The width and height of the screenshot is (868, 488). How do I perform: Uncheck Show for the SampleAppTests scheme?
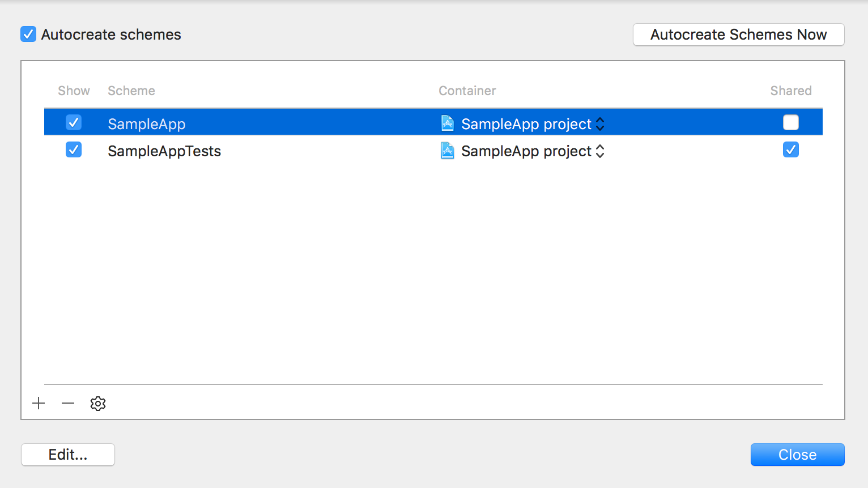click(74, 150)
